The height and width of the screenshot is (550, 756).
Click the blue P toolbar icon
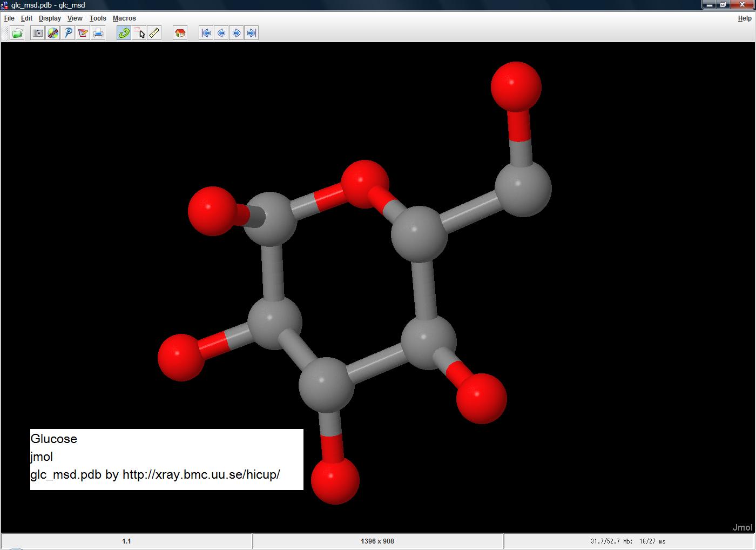[x=67, y=33]
